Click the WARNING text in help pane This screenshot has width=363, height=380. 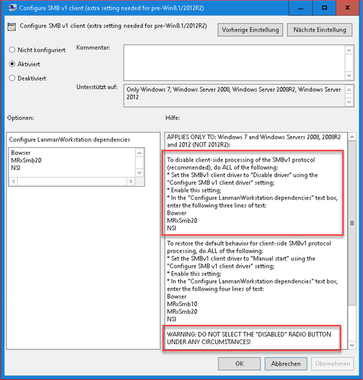tap(249, 338)
